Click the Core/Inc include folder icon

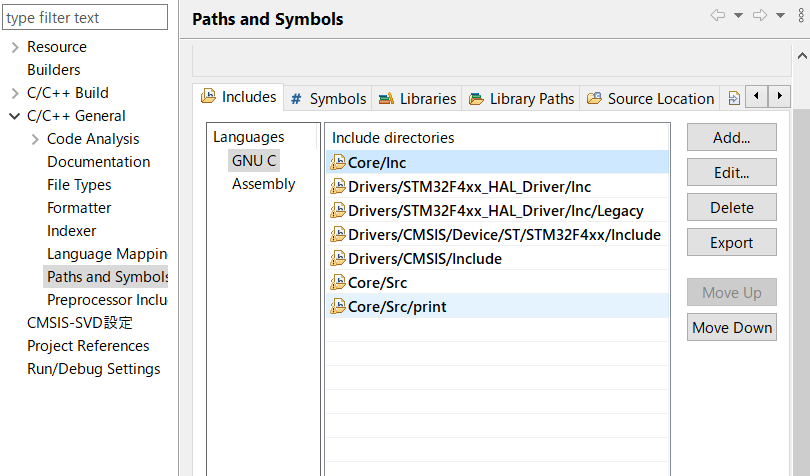point(338,163)
